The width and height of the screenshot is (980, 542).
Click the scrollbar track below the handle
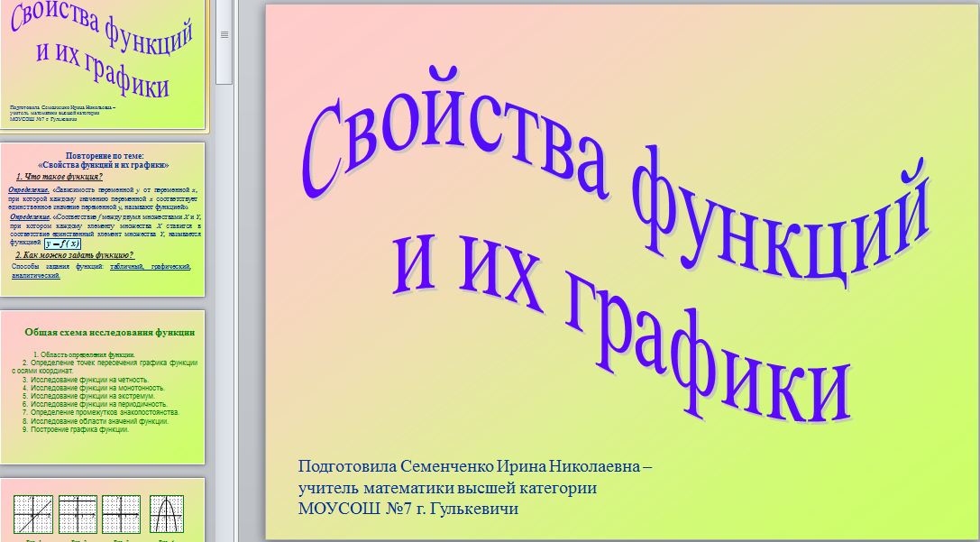(x=224, y=313)
